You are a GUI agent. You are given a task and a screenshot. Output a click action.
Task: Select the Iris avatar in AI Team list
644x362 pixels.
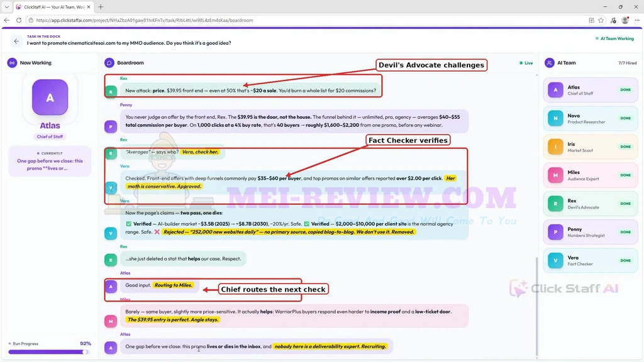pos(555,146)
